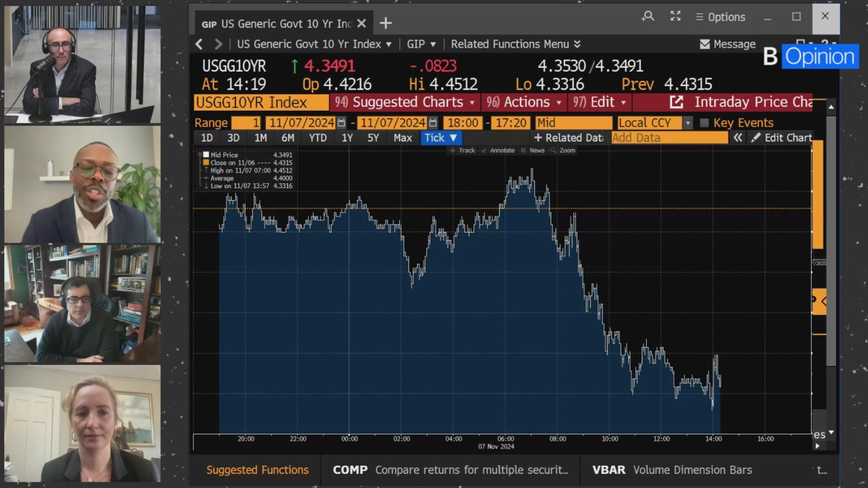This screenshot has width=868, height=488.
Task: Select top presenter video thumbnail
Action: (82, 65)
